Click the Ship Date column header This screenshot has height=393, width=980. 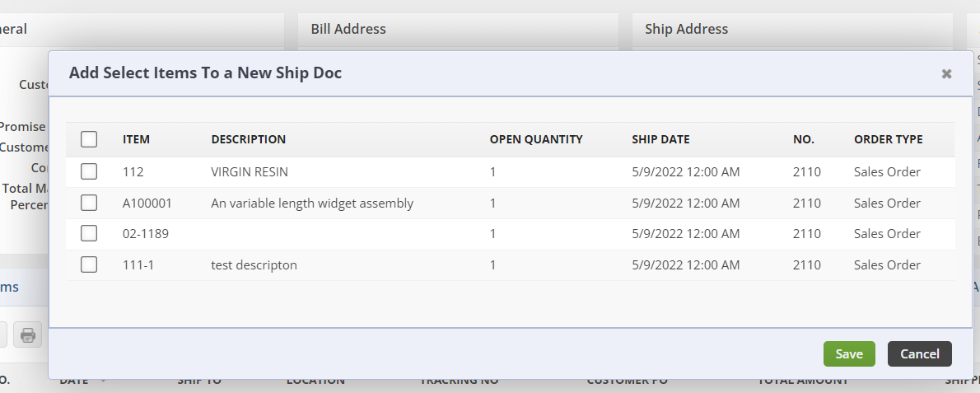(x=660, y=139)
